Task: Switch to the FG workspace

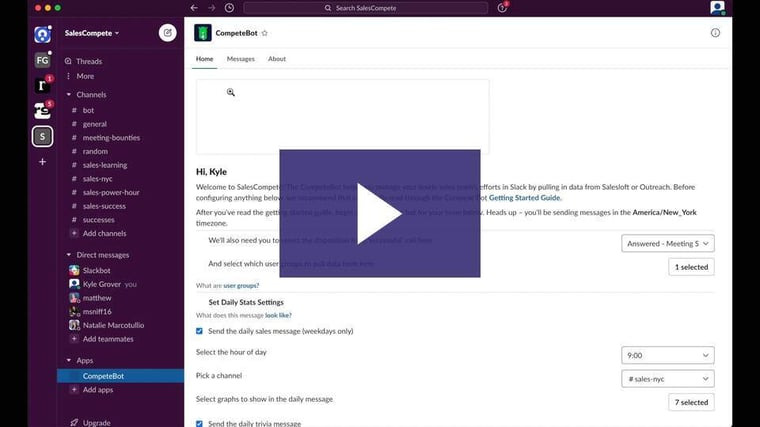Action: 42,60
